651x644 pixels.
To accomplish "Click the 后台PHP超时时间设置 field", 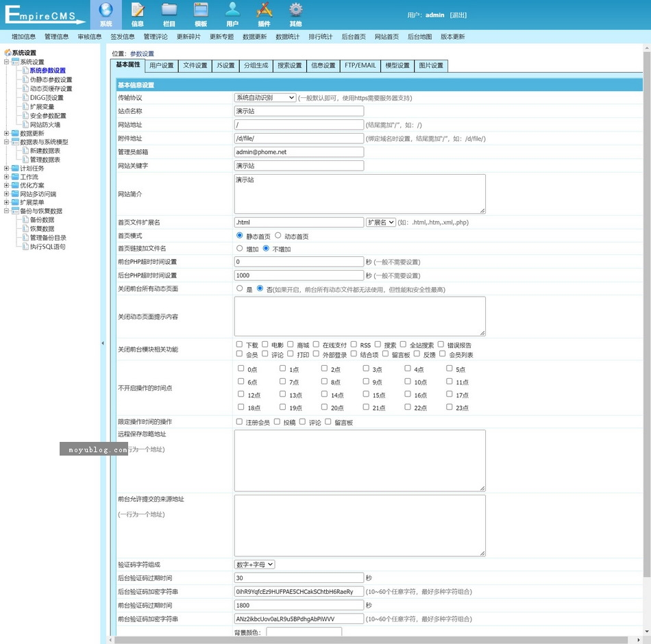I will [x=299, y=275].
